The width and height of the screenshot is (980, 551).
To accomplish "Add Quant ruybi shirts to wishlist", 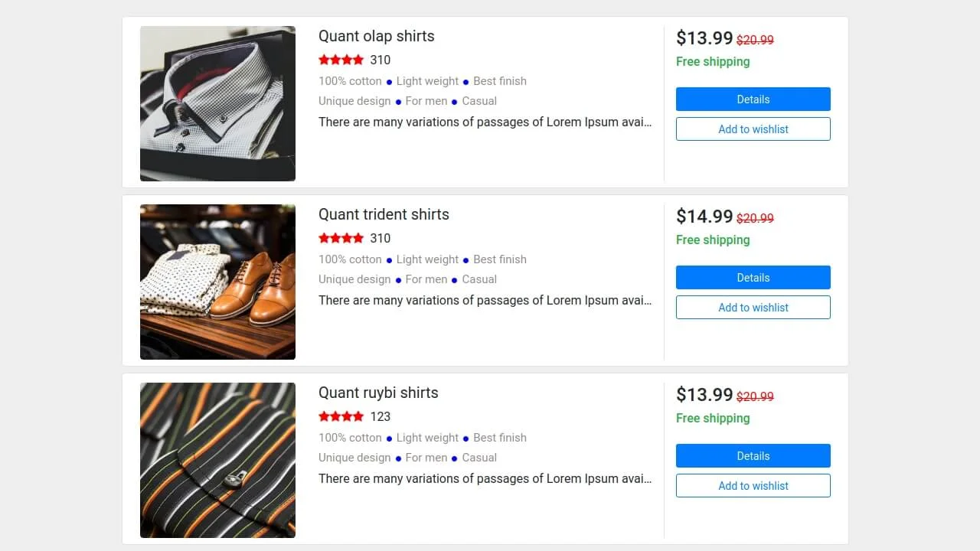I will coord(753,485).
